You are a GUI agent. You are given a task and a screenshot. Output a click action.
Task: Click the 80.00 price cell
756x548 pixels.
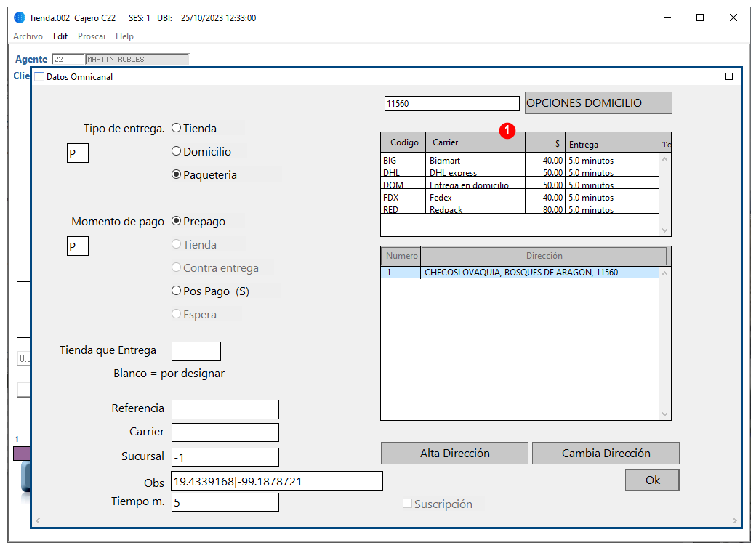(x=544, y=209)
